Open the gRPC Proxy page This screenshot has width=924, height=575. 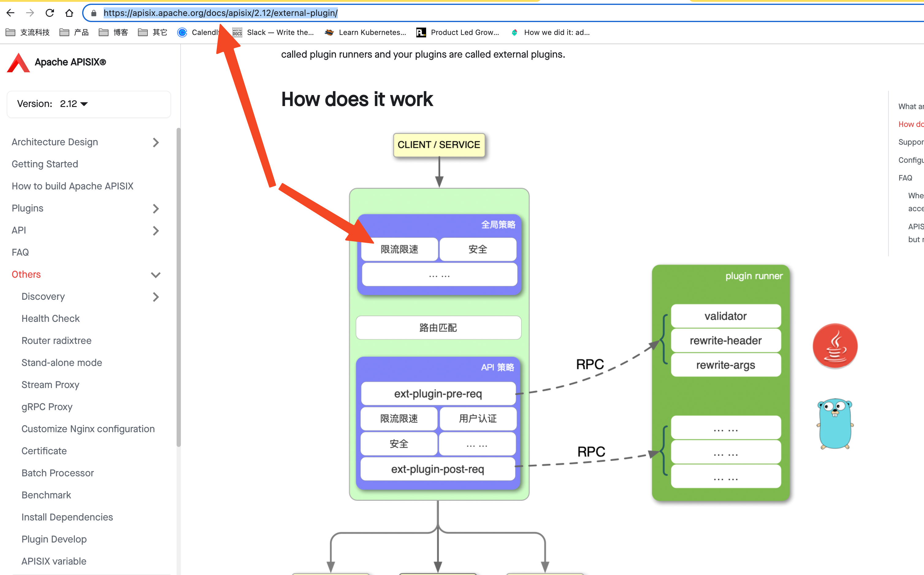(x=47, y=407)
